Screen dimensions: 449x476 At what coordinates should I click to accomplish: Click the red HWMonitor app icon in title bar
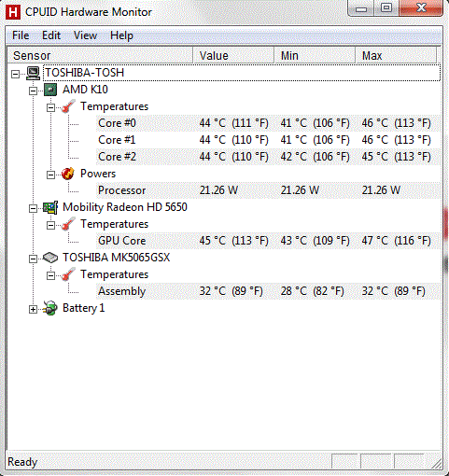click(x=13, y=12)
